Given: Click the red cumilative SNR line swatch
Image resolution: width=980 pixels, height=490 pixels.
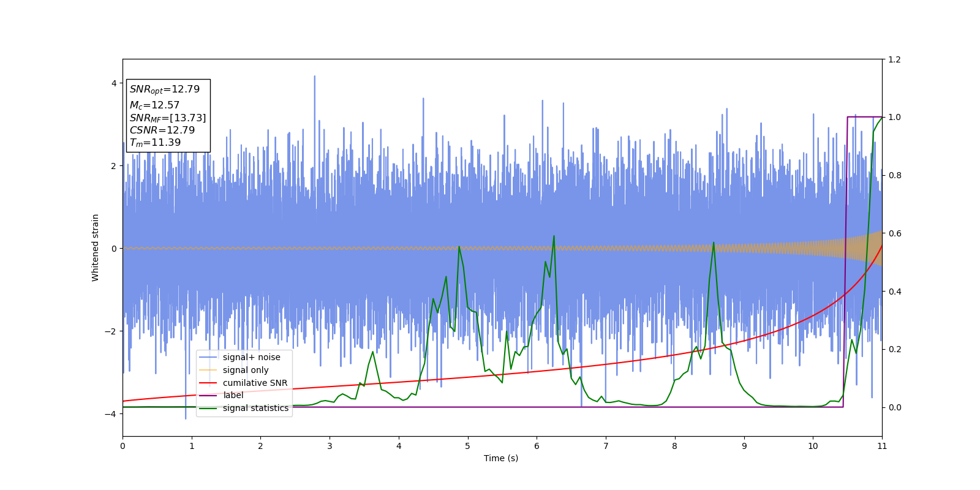Looking at the screenshot, I should (208, 383).
